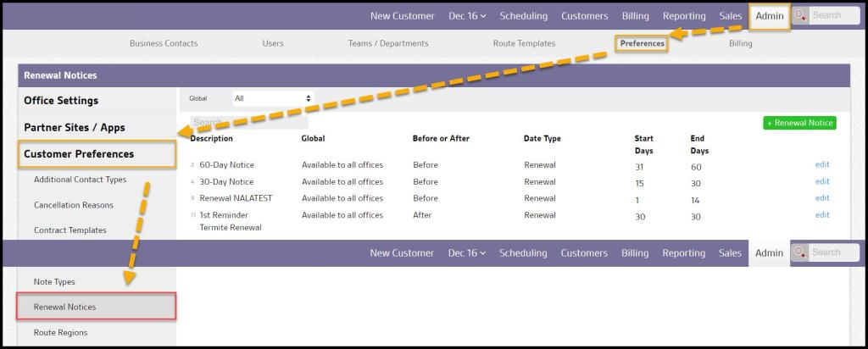
Task: Edit the 30-Day Notice entry
Action: (821, 181)
